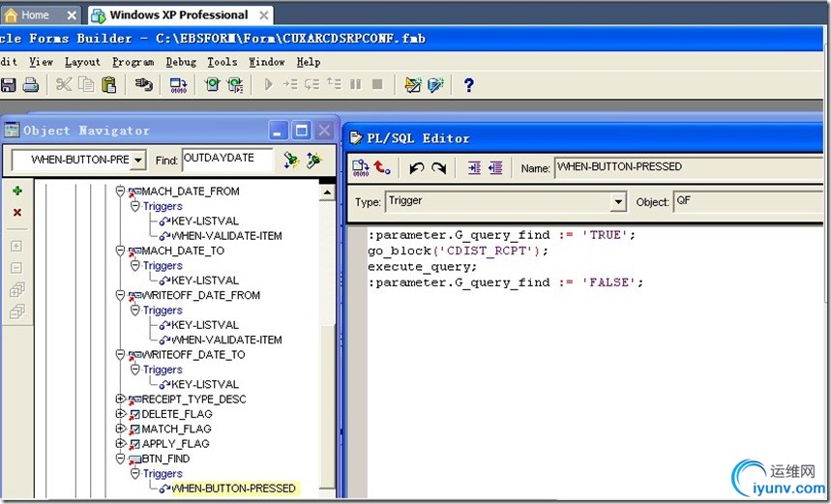Open the Help menu
The image size is (831, 504).
pos(309,62)
